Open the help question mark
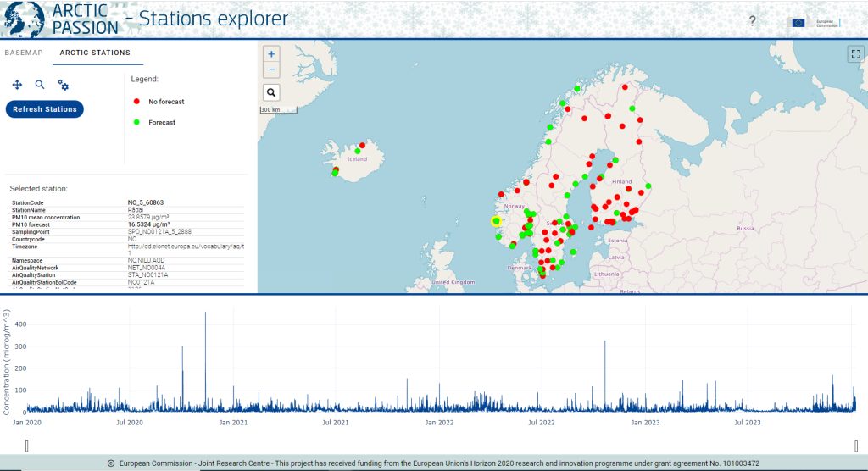 752,21
